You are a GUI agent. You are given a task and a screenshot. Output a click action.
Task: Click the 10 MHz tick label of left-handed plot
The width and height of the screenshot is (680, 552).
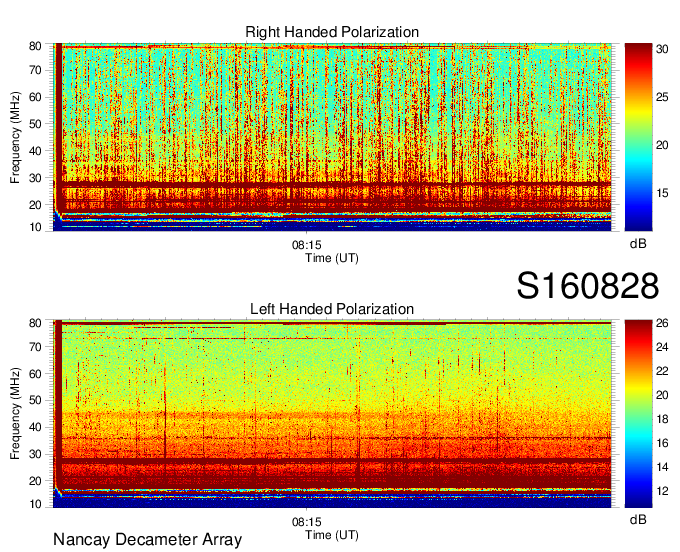[x=35, y=504]
